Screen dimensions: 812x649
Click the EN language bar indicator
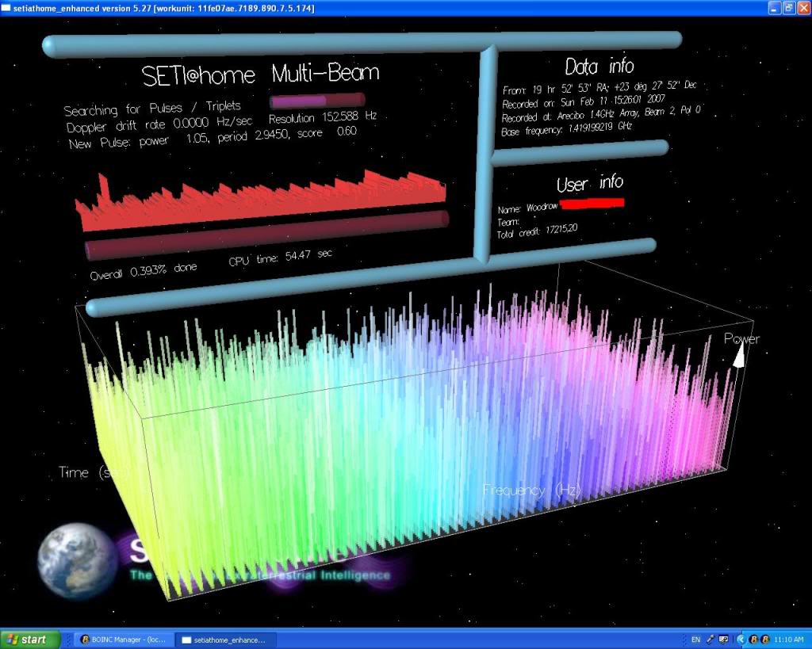pos(695,639)
